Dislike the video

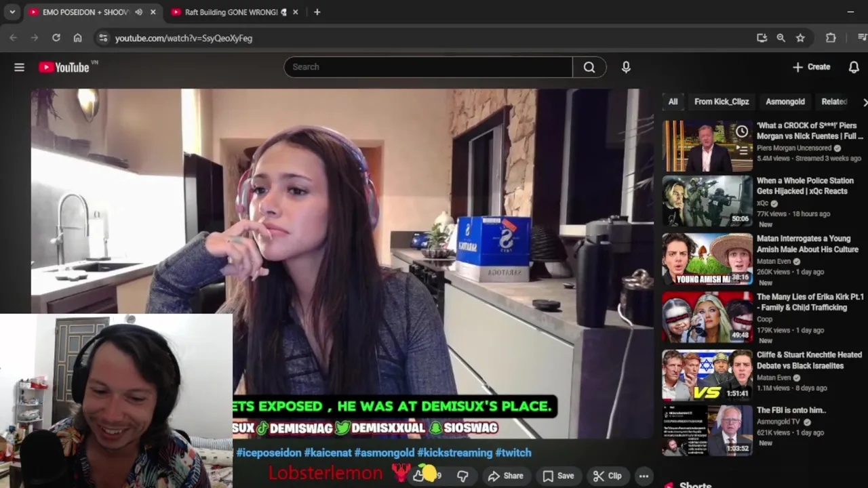[462, 476]
